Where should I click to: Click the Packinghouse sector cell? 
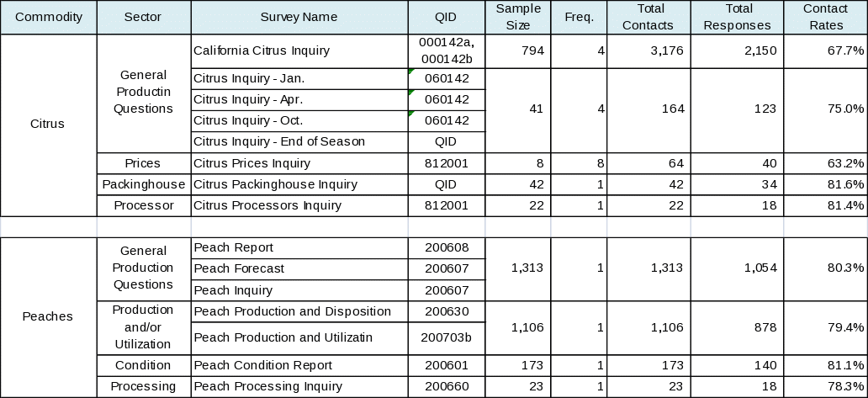pyautogui.click(x=144, y=184)
